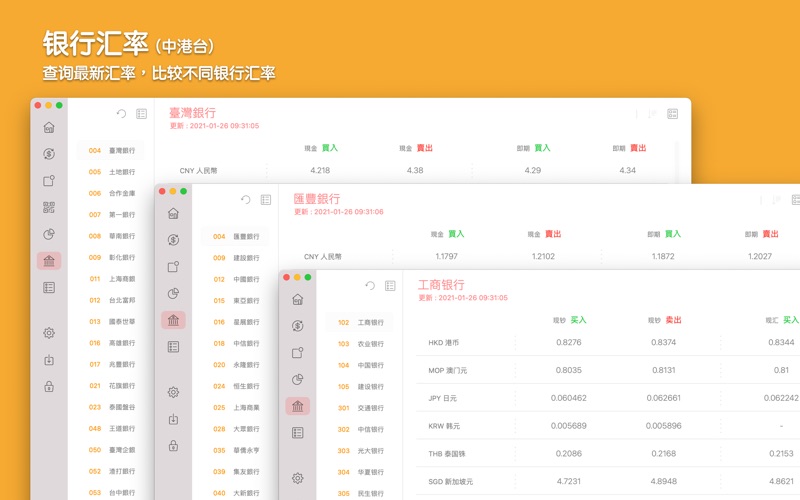Select 103 农业银行 in bank list
Viewport: 800px width, 500px height.
tap(360, 344)
